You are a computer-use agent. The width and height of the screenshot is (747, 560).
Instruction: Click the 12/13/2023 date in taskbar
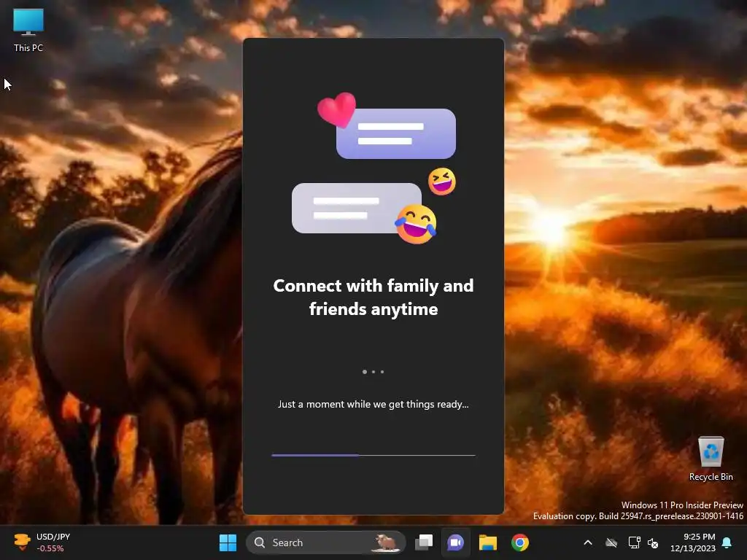pos(693,548)
